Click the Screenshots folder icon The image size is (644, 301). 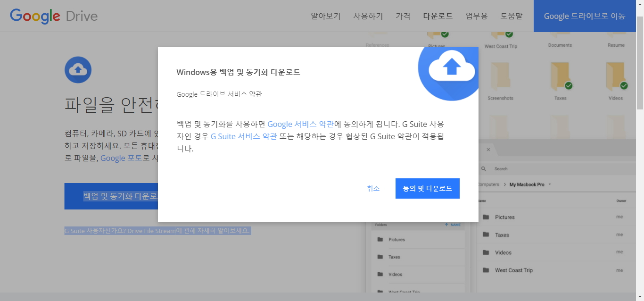500,76
